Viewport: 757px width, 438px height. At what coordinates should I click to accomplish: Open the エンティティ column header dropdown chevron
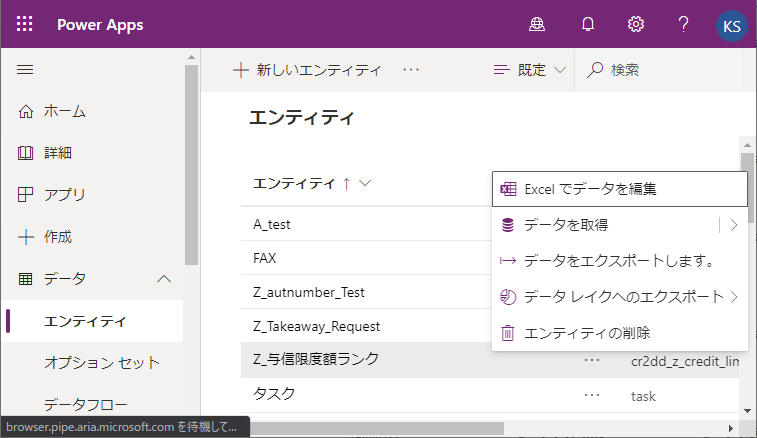tap(365, 183)
